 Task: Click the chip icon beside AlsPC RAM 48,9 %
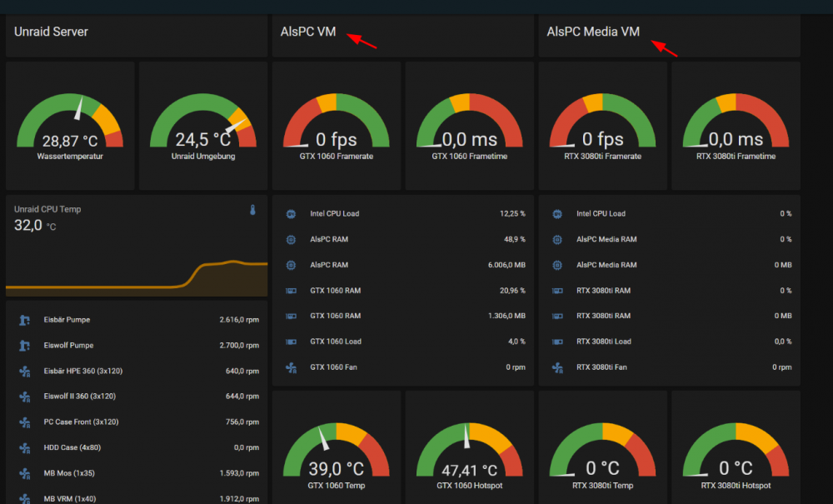(291, 240)
